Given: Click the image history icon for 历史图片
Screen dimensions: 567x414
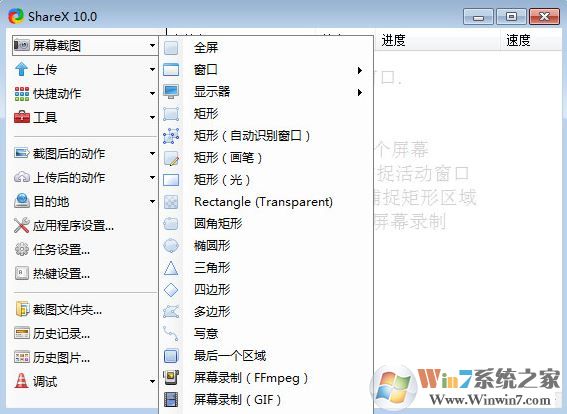Looking at the screenshot, I should 22,357.
